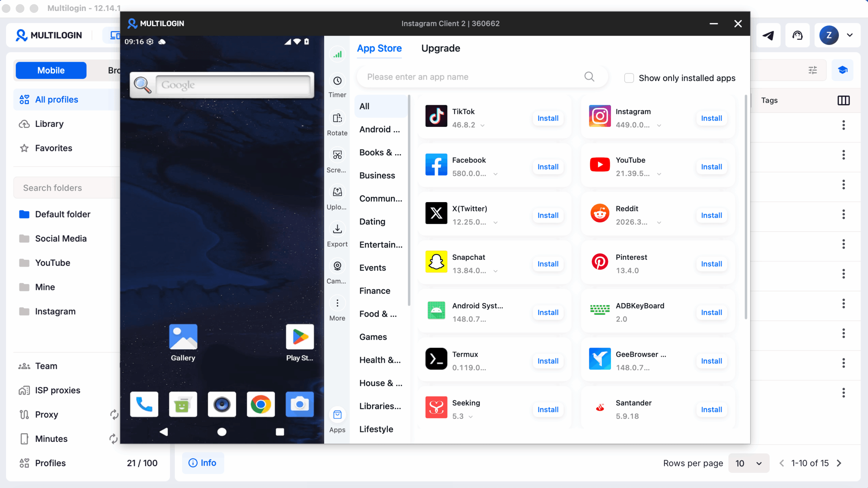Expand the Instagram version dropdown

pyautogui.click(x=659, y=125)
